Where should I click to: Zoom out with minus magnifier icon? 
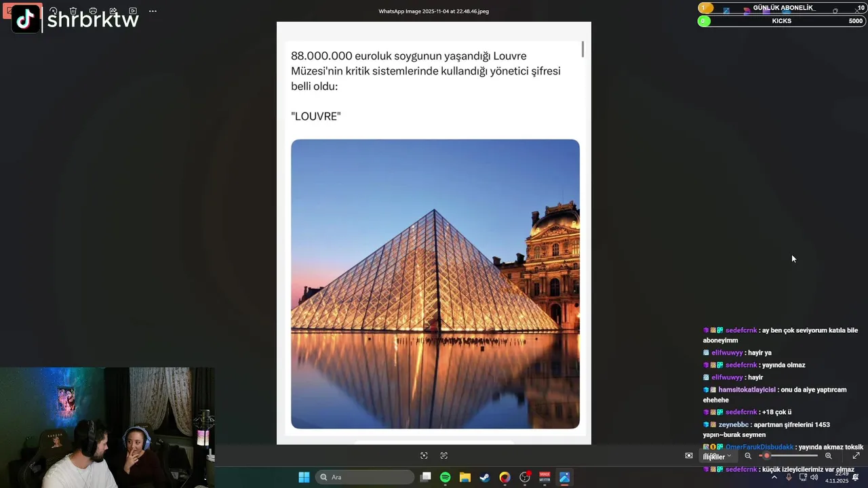click(748, 455)
